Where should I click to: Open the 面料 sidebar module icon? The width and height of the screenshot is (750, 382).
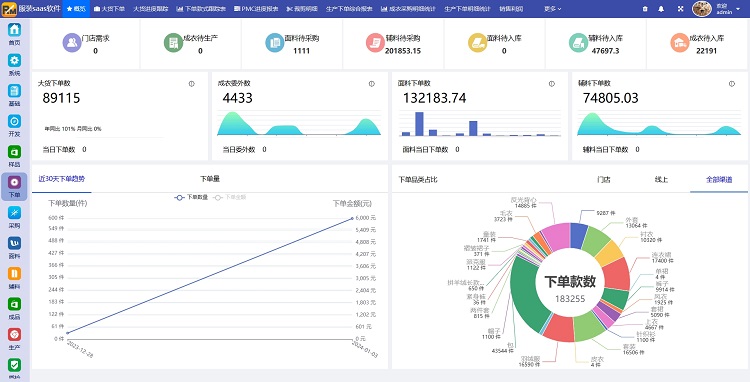pos(14,243)
